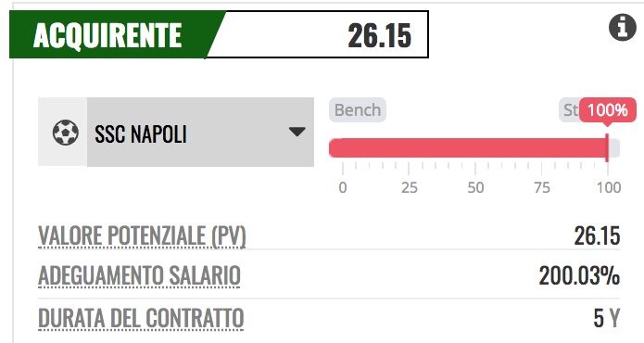Screen dimensions: 644x343
Task: Click the 5 Y contract duration value
Action: pos(606,318)
